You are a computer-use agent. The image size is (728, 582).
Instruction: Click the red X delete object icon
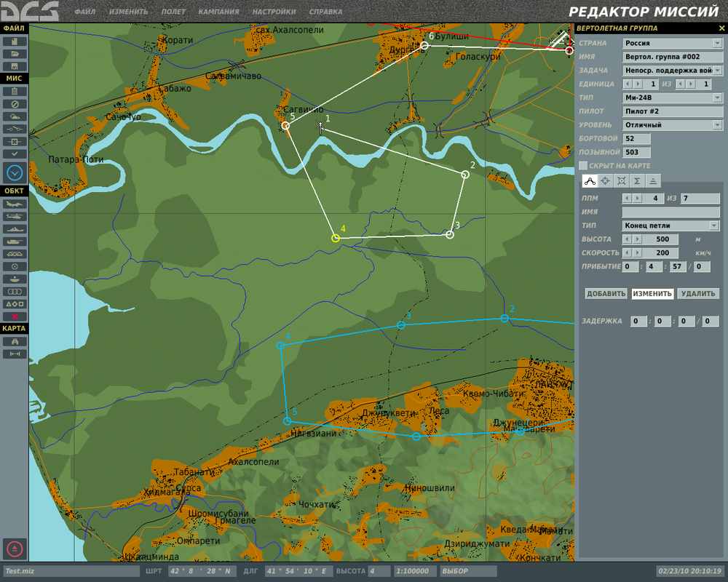click(x=15, y=316)
